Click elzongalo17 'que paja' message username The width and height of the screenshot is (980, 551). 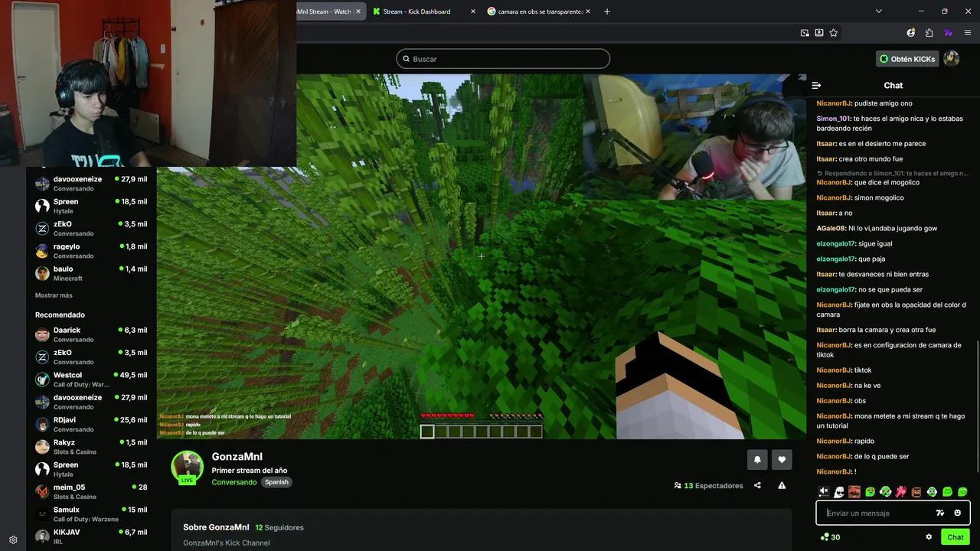(x=835, y=259)
